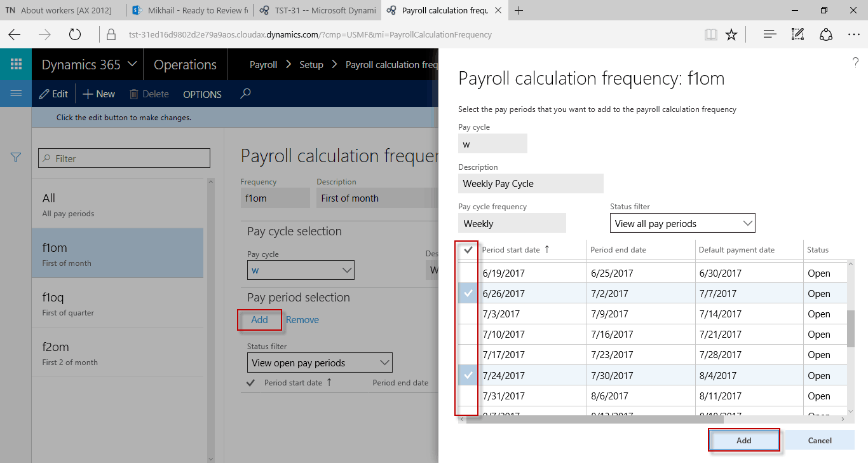Image resolution: width=868 pixels, height=463 pixels.
Task: Check the row for period starting 7/31/2017
Action: click(x=468, y=396)
